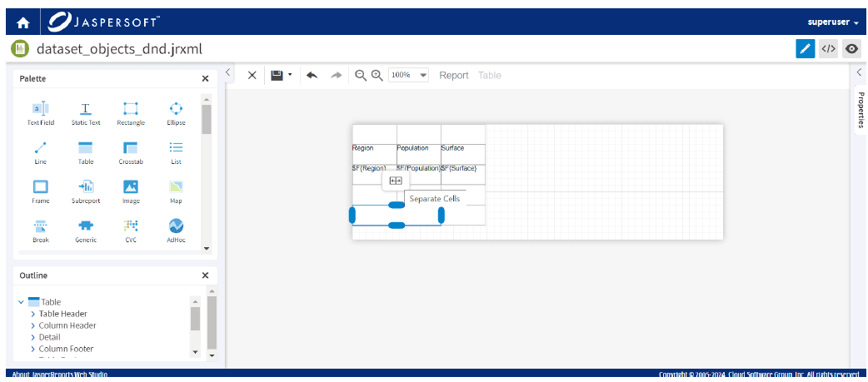Image resolution: width=868 pixels, height=382 pixels.
Task: Click the Jaspersoft logo
Action: tap(104, 22)
